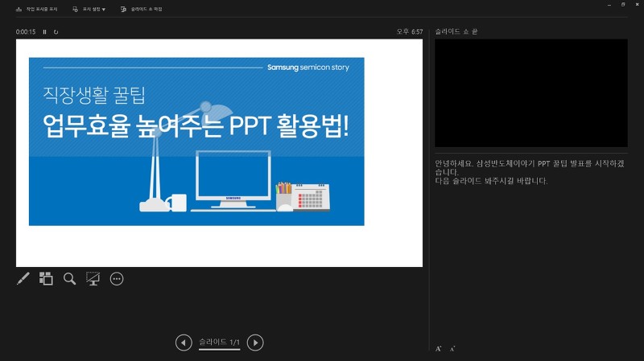The image size is (644, 361).
Task: Open More slide show options menu
Action: pyautogui.click(x=117, y=278)
